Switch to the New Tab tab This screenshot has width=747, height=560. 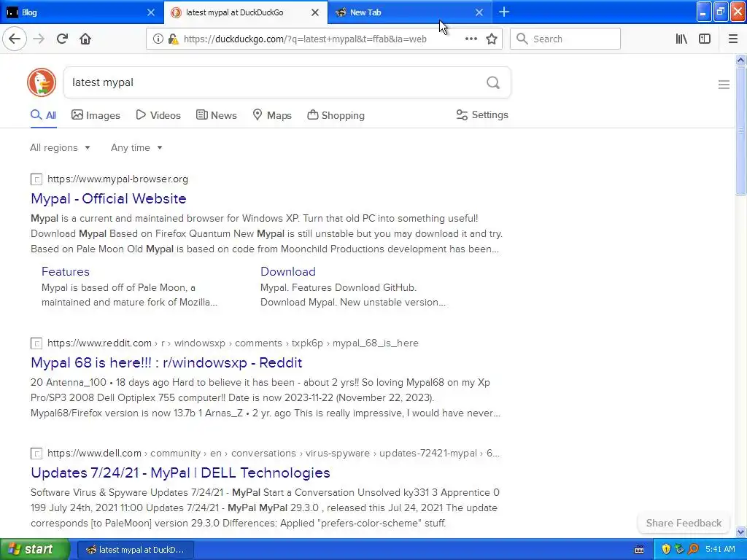(410, 12)
